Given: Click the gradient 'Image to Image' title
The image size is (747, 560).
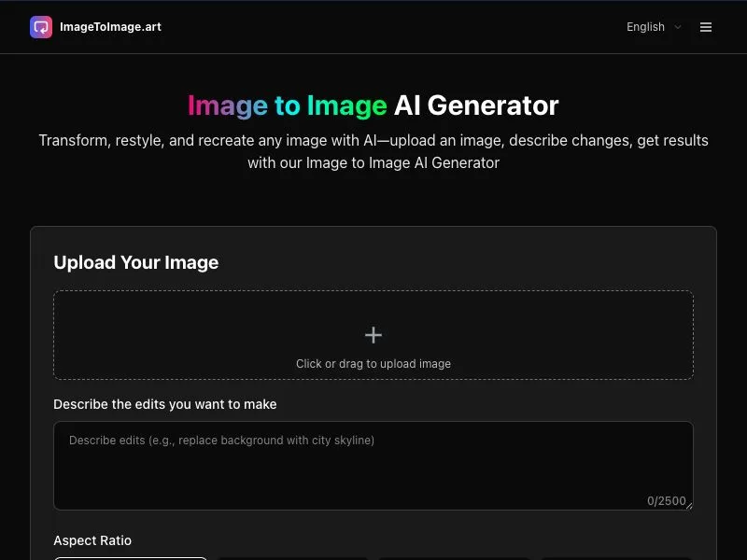Looking at the screenshot, I should pyautogui.click(x=288, y=105).
